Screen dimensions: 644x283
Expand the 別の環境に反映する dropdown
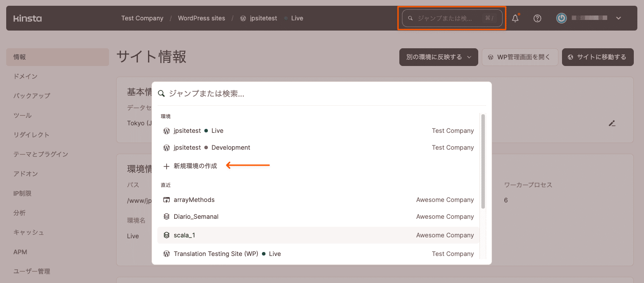[438, 57]
